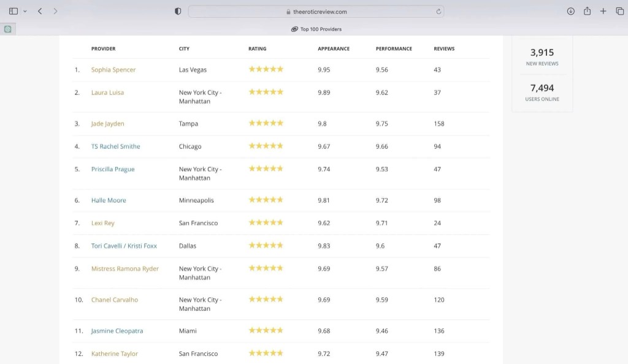
Task: Click the 9.75 performance score
Action: coord(381,124)
